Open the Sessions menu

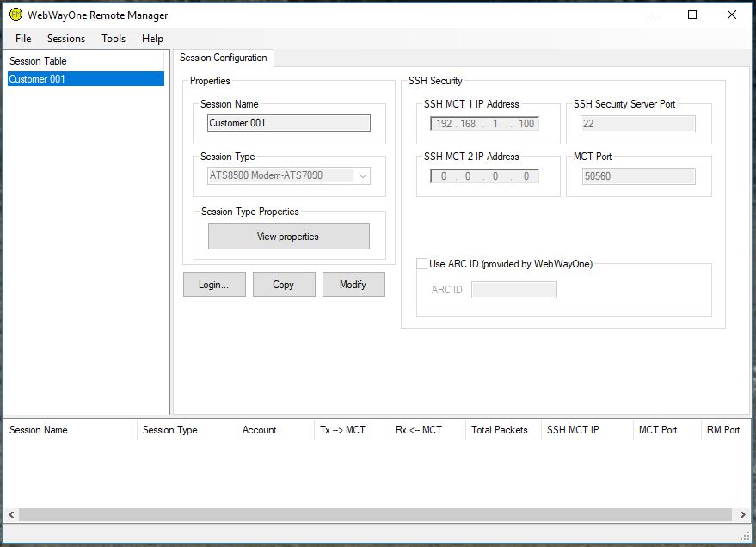pyautogui.click(x=66, y=39)
